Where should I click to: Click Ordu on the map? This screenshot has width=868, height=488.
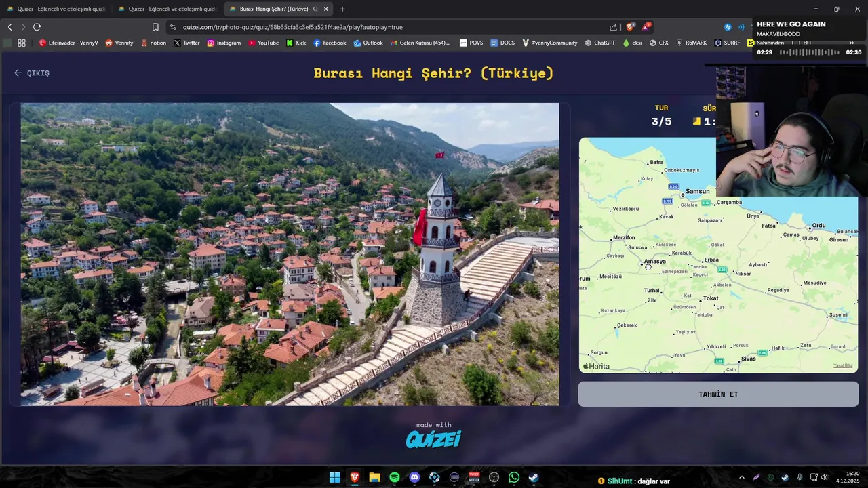(x=818, y=225)
